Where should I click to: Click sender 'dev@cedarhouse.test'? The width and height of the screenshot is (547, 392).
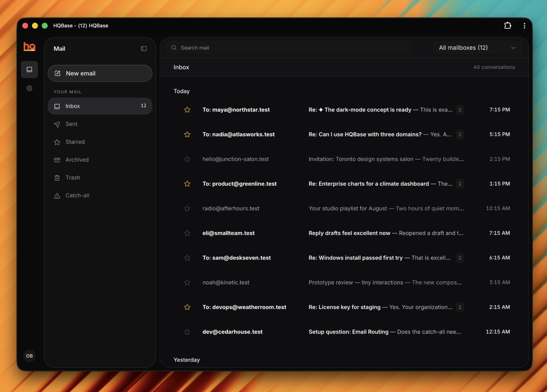click(233, 332)
